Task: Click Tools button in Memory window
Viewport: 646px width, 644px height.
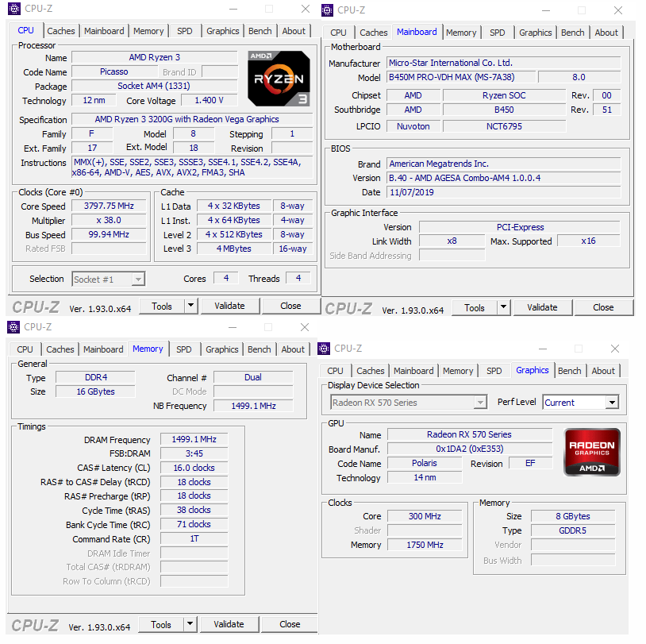Action: click(160, 624)
